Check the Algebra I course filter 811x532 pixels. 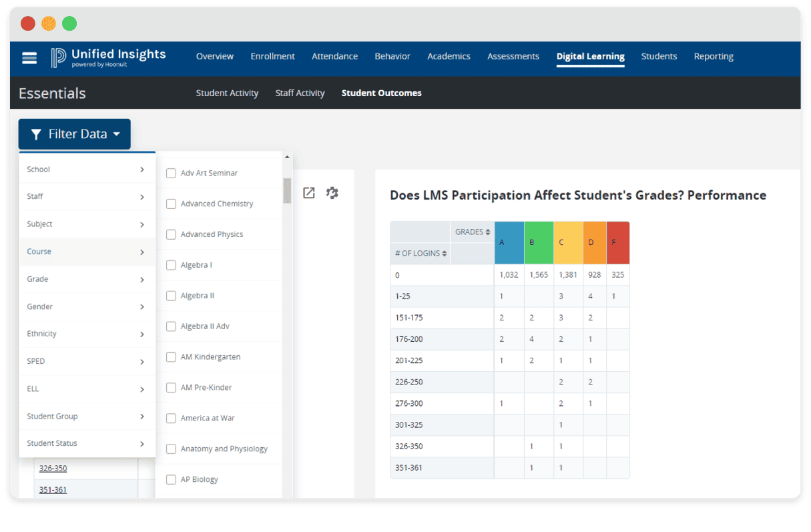pyautogui.click(x=171, y=264)
